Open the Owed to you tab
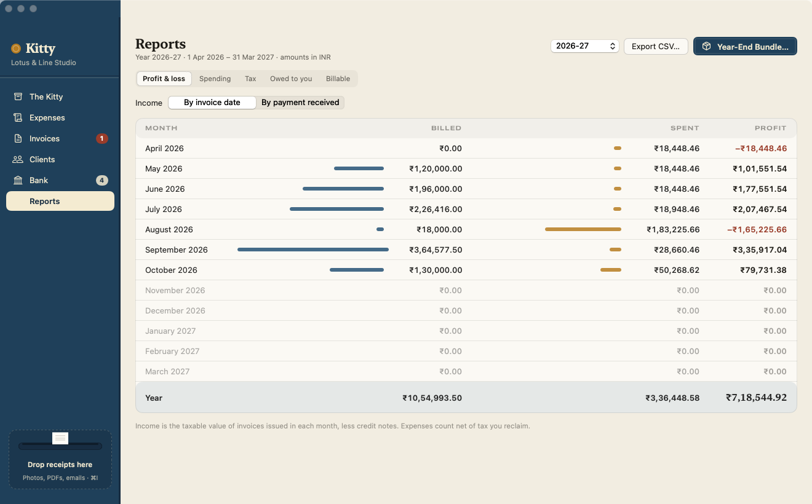The height and width of the screenshot is (504, 812). coord(291,79)
